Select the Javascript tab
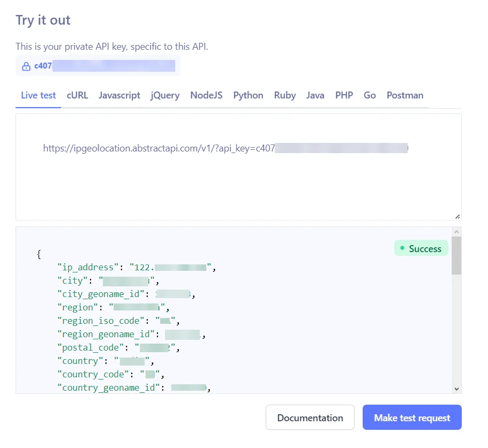Image resolution: width=488 pixels, height=448 pixels. (x=119, y=95)
